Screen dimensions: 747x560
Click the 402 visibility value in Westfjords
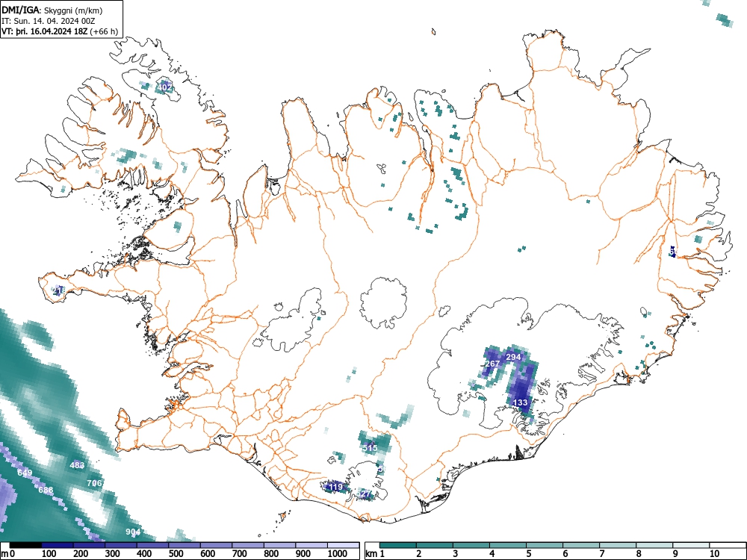[x=164, y=87]
